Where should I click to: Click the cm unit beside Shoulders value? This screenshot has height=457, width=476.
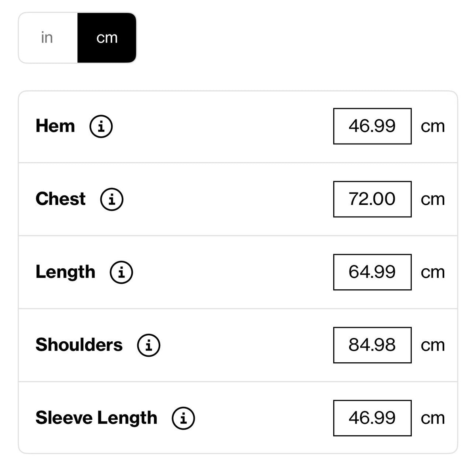[433, 345]
